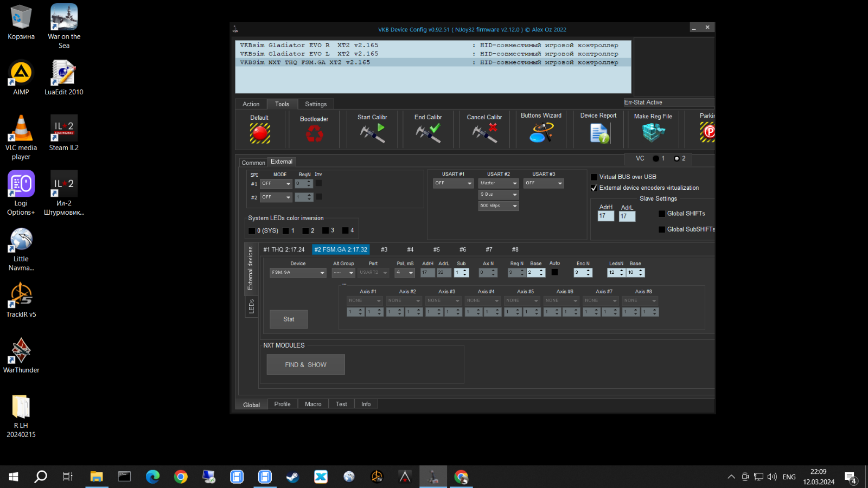The height and width of the screenshot is (488, 868).
Task: Open the taskbar search icon
Action: pyautogui.click(x=41, y=477)
